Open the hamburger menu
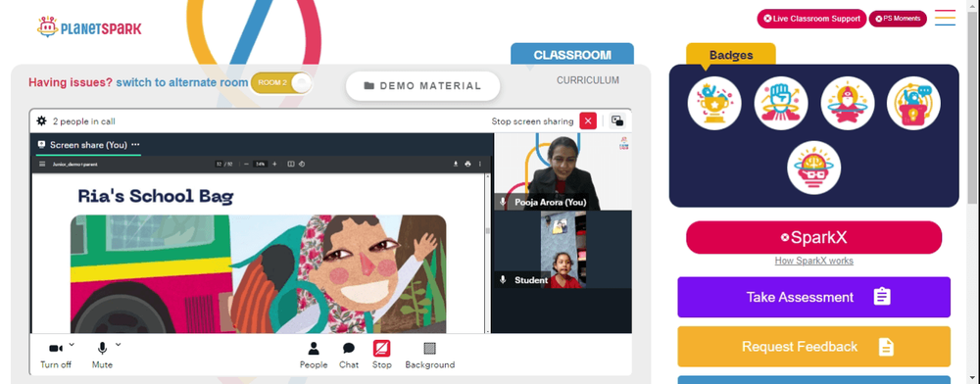Viewport: 980px width, 384px height. click(945, 18)
